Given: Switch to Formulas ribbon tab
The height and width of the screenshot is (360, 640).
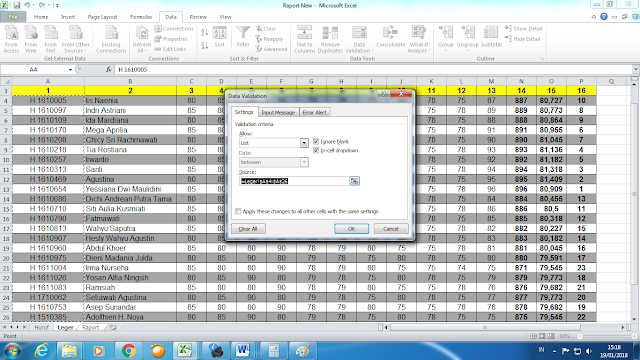Looking at the screenshot, I should tap(141, 17).
